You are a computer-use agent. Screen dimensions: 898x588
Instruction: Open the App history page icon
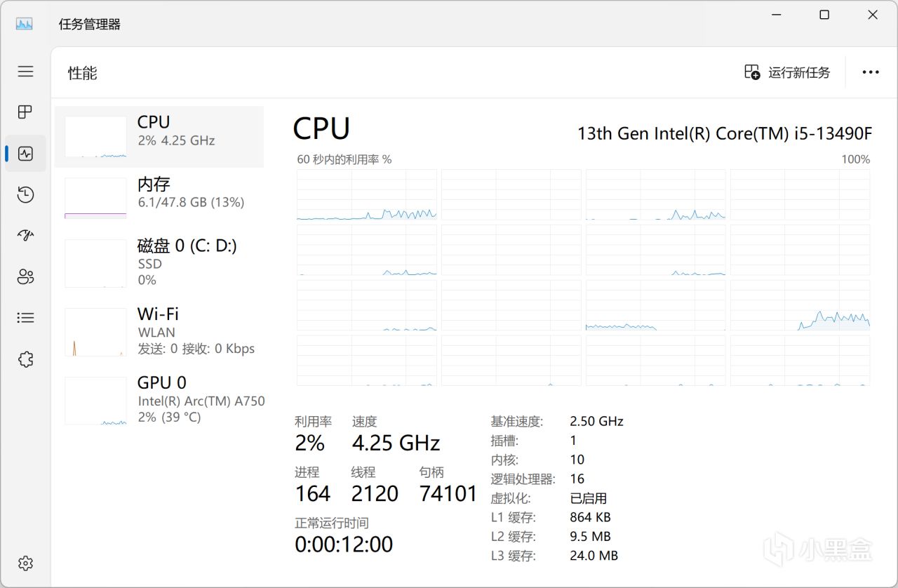[x=26, y=194]
